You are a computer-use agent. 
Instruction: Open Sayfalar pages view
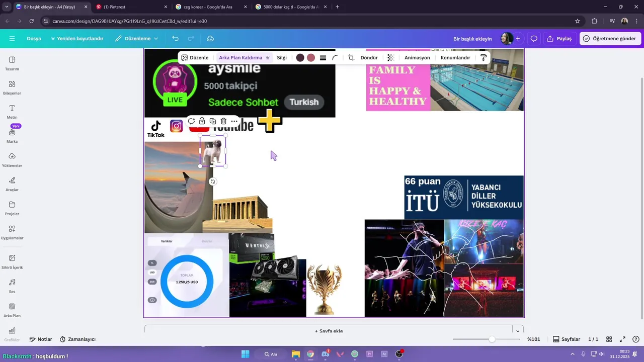[567, 339]
